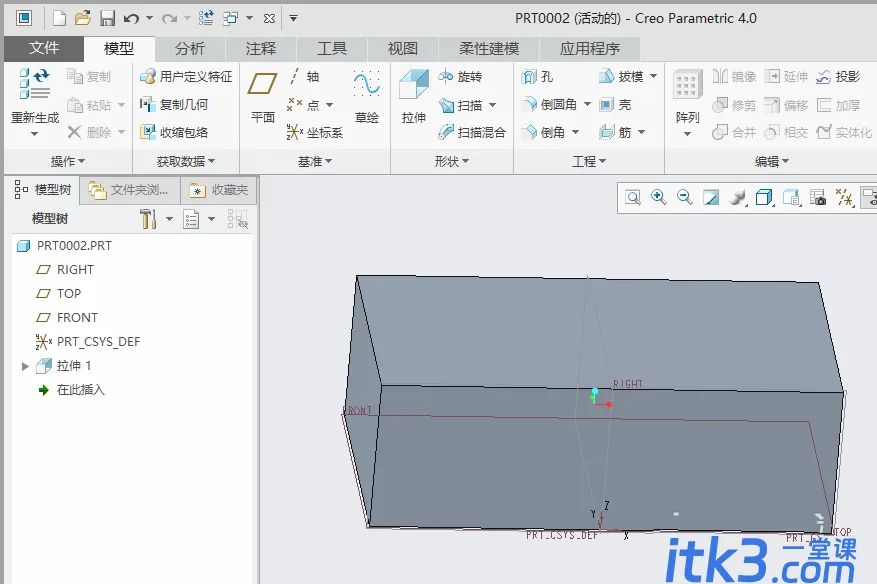This screenshot has width=877, height=584.
Task: Click 复制几何 button
Action: point(174,105)
